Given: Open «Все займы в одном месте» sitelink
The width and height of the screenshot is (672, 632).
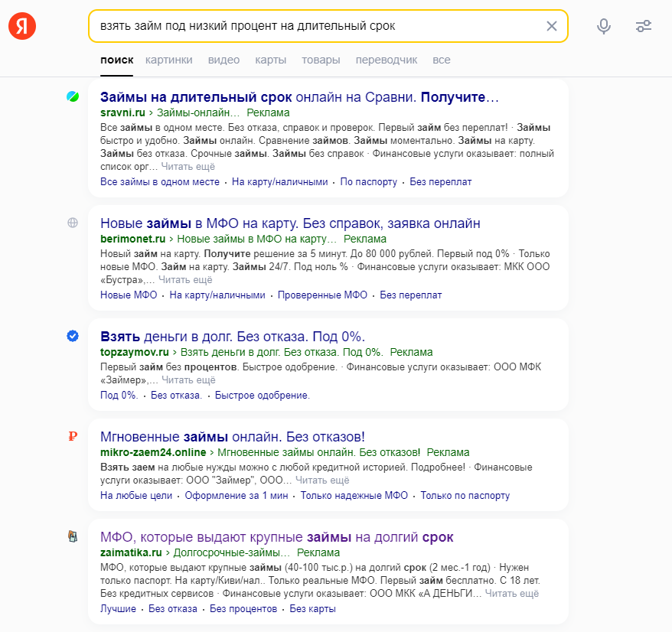Looking at the screenshot, I should [x=160, y=181].
